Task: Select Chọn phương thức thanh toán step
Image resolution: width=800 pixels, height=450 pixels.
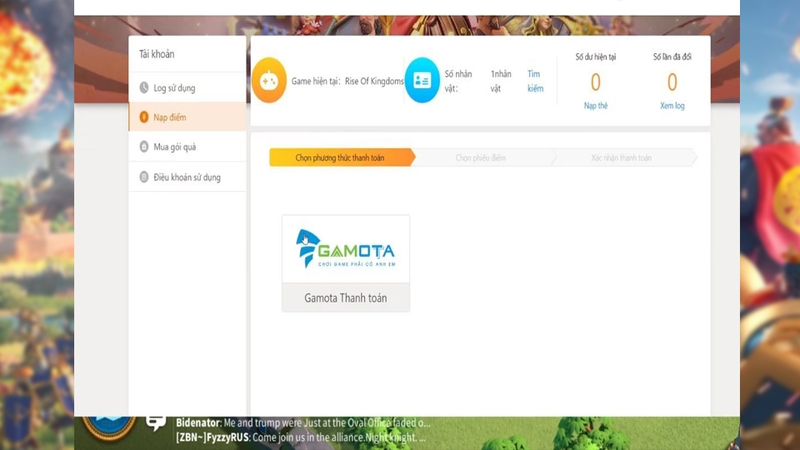Action: click(342, 158)
